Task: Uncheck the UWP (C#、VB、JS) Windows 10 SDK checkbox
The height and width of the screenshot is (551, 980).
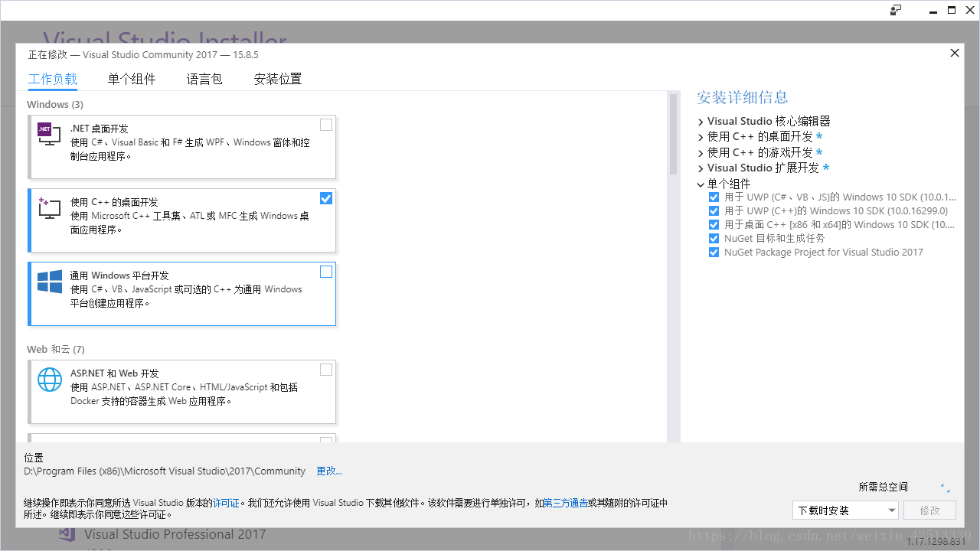Action: point(714,197)
